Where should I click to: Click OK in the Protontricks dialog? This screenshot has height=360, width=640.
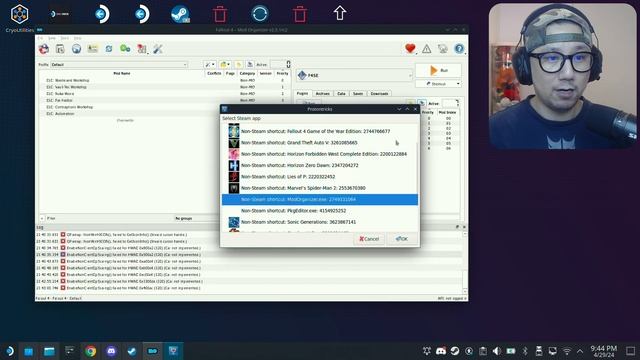point(402,239)
